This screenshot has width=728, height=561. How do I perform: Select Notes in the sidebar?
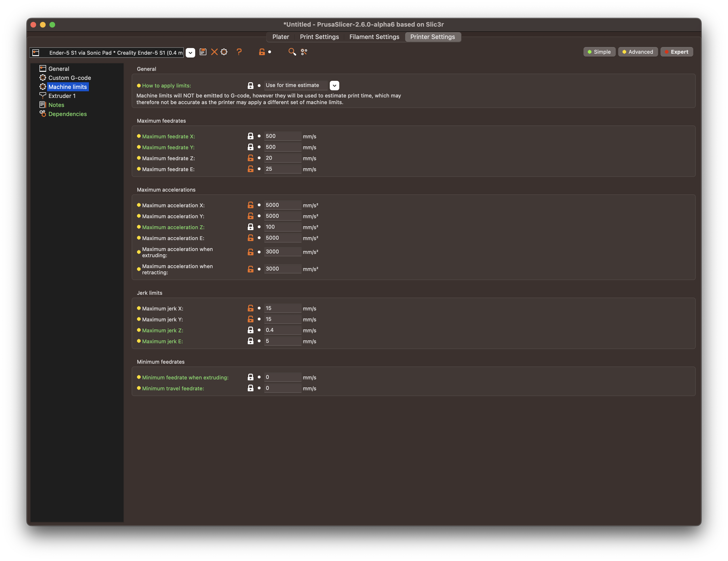(56, 105)
